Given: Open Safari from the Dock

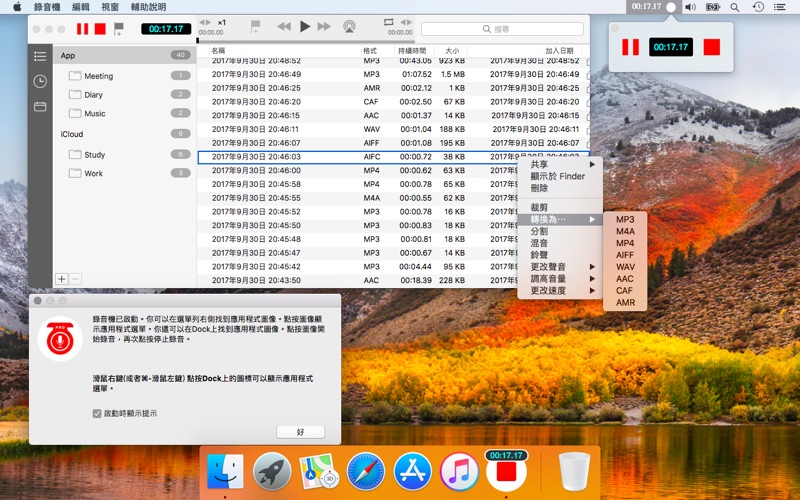Looking at the screenshot, I should (365, 471).
